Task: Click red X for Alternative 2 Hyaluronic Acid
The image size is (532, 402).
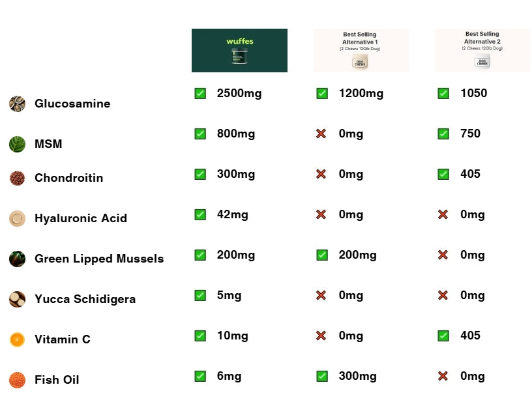Action: 443,214
